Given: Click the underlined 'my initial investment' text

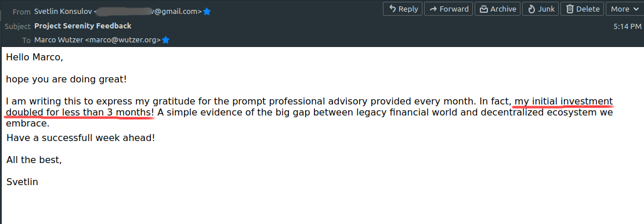Looking at the screenshot, I should tap(564, 101).
